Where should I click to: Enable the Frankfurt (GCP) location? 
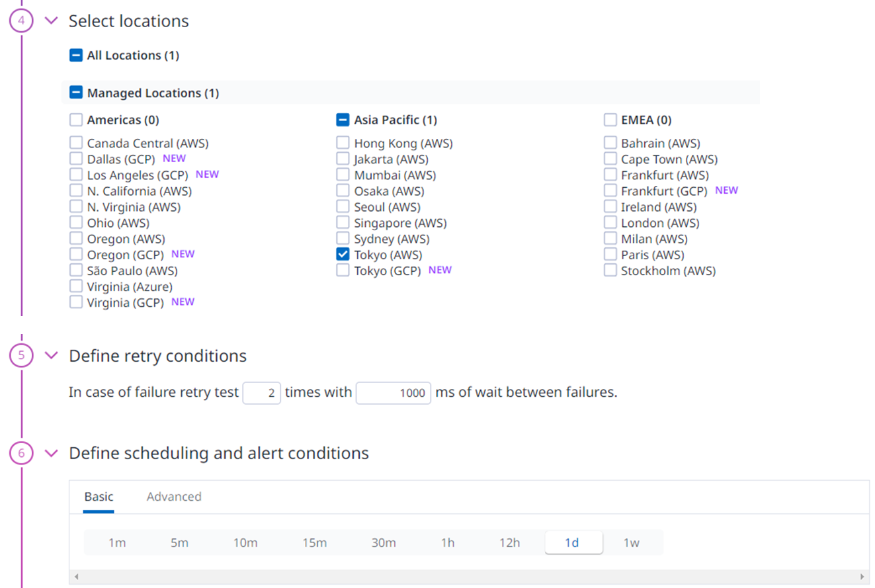pyautogui.click(x=610, y=191)
